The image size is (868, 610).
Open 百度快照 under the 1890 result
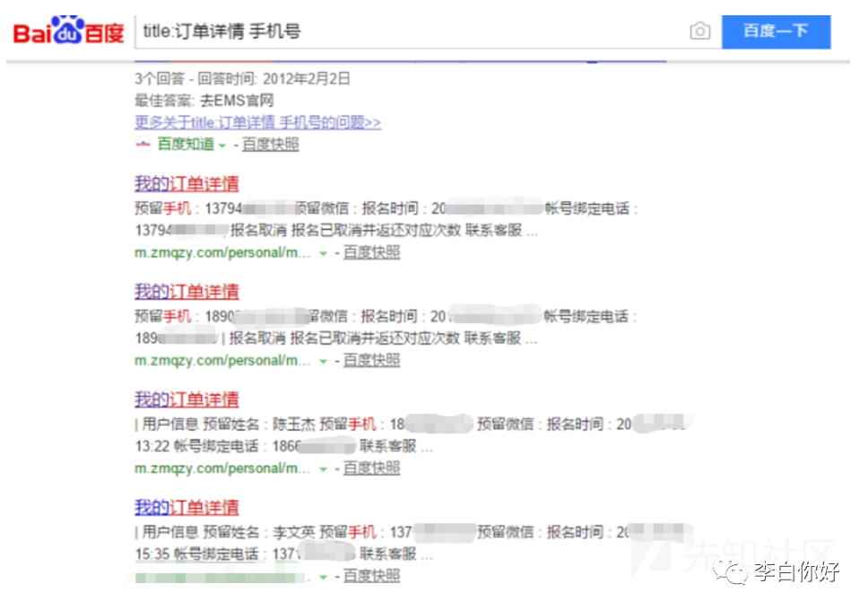coord(371,361)
